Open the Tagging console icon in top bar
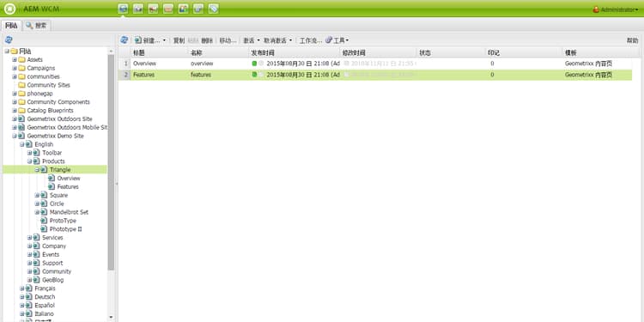This screenshot has width=644, height=322. 213,9
